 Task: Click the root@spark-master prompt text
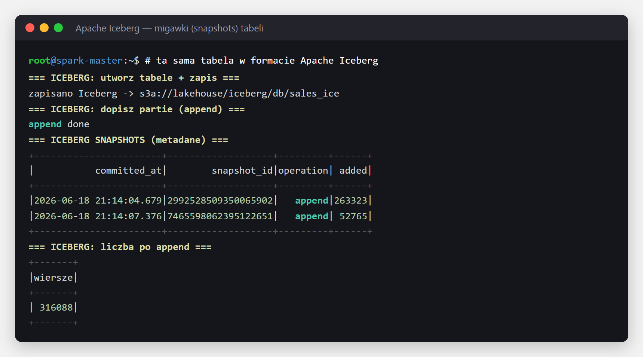76,61
